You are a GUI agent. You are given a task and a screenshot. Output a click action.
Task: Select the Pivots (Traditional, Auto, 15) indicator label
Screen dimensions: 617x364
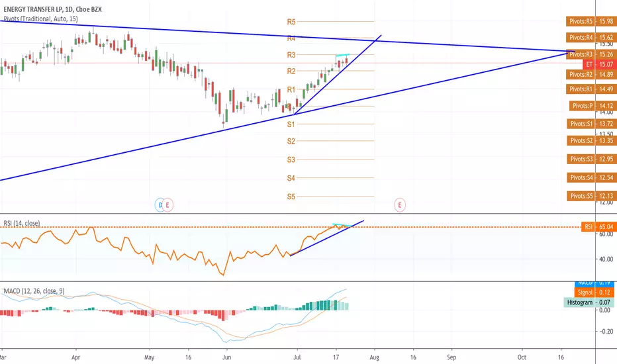[40, 19]
